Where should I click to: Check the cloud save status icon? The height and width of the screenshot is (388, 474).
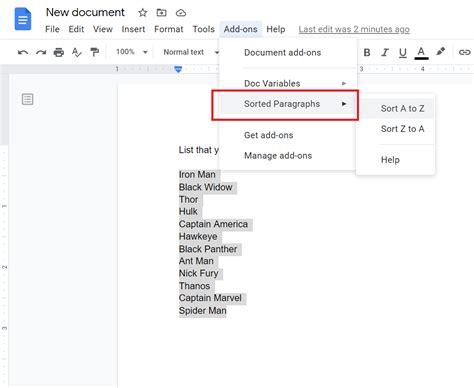[181, 13]
